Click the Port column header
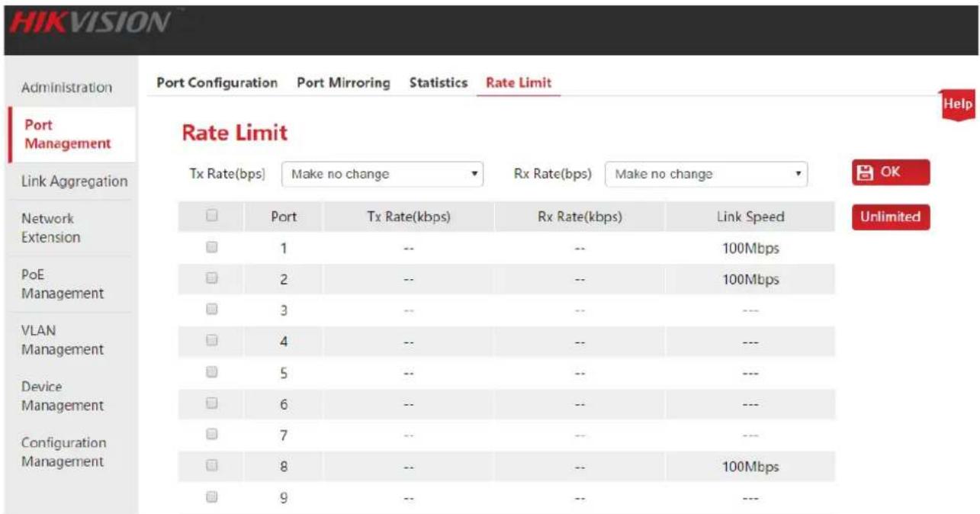This screenshot has height=514, width=980. (284, 217)
